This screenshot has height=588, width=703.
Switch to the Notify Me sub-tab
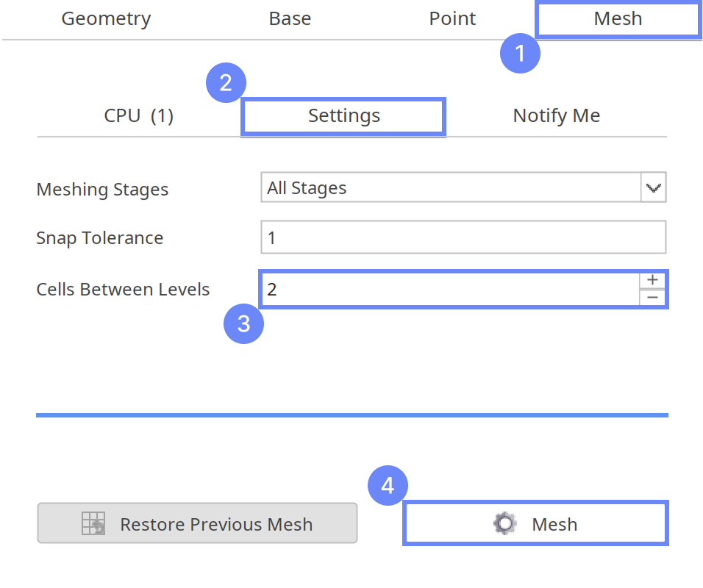[556, 116]
